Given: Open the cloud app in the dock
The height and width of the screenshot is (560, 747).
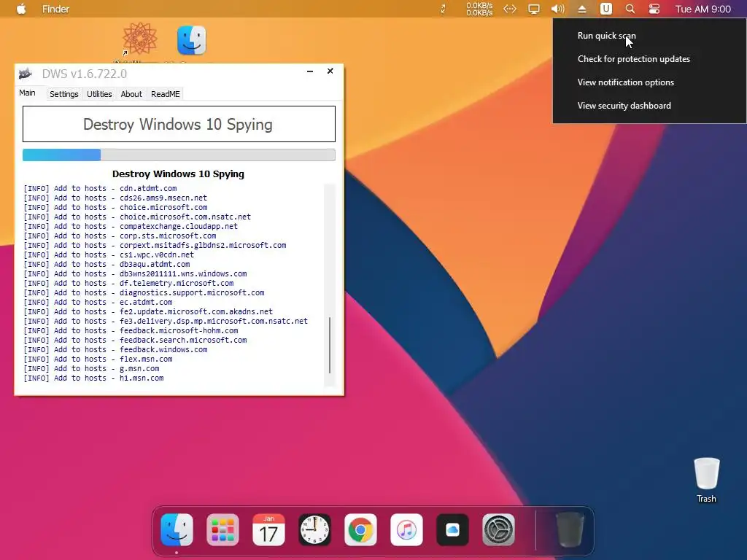Looking at the screenshot, I should (x=452, y=529).
